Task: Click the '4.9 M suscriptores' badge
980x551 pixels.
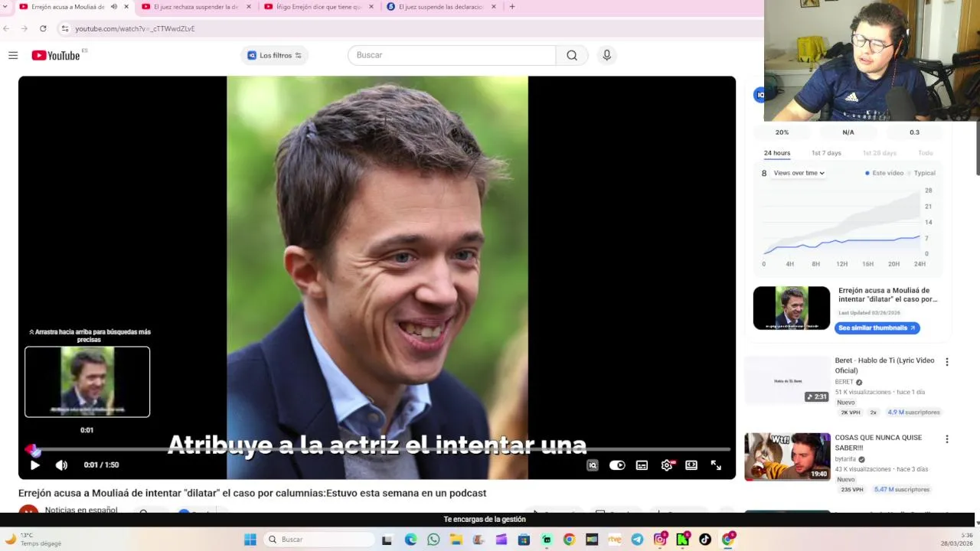Action: 913,412
